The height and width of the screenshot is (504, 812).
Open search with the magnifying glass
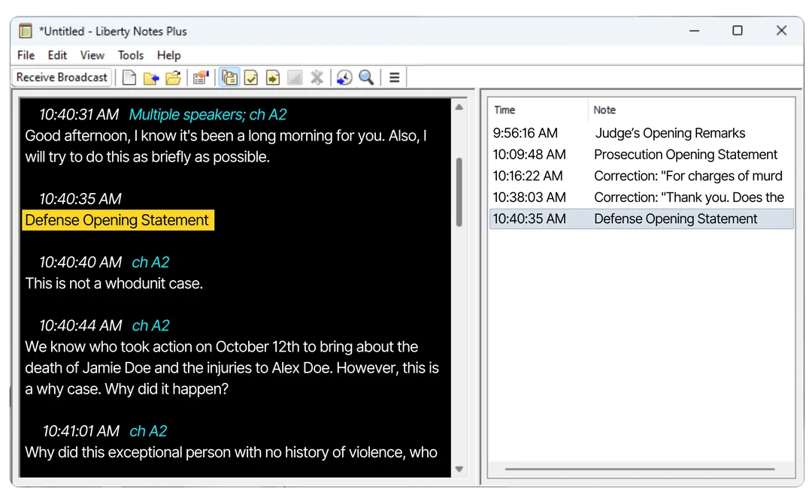366,77
